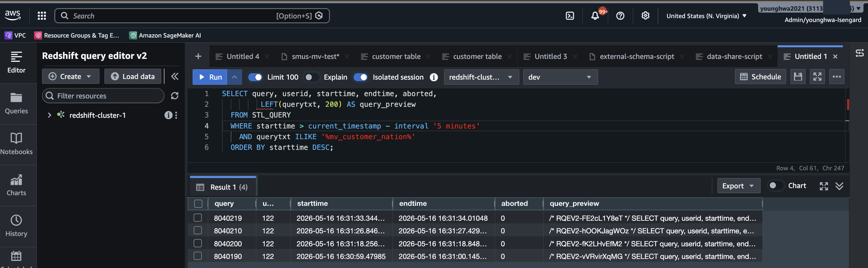Switch to the Untitled 4 tab
Screen dimensions: 868x268
click(x=243, y=57)
